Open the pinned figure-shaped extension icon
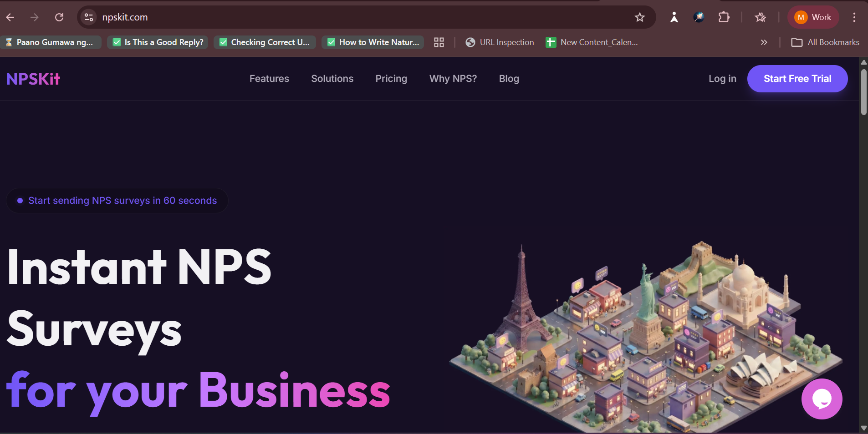The image size is (868, 434). (x=674, y=17)
